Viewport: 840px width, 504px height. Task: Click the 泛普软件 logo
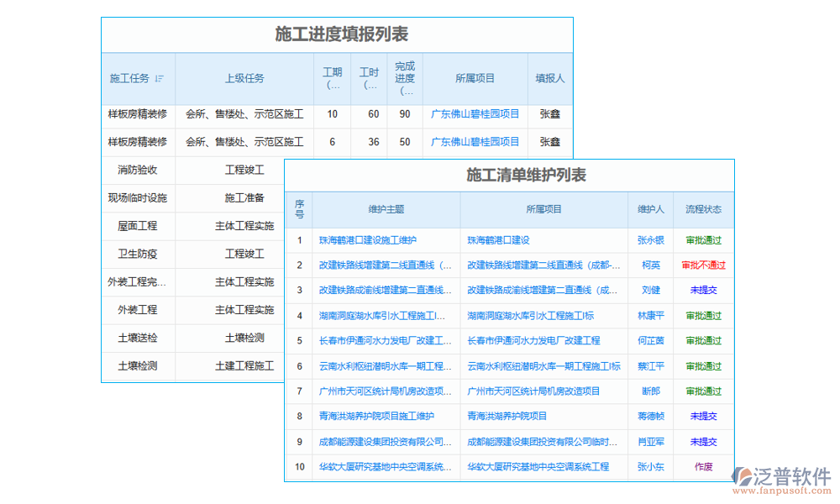(780, 471)
